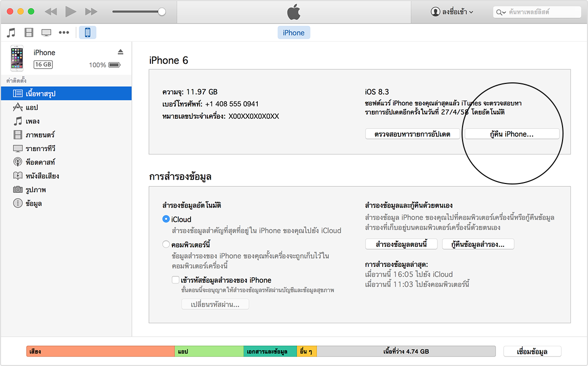Image resolution: width=588 pixels, height=366 pixels.
Task: Click the Music library note icon
Action: tap(11, 33)
